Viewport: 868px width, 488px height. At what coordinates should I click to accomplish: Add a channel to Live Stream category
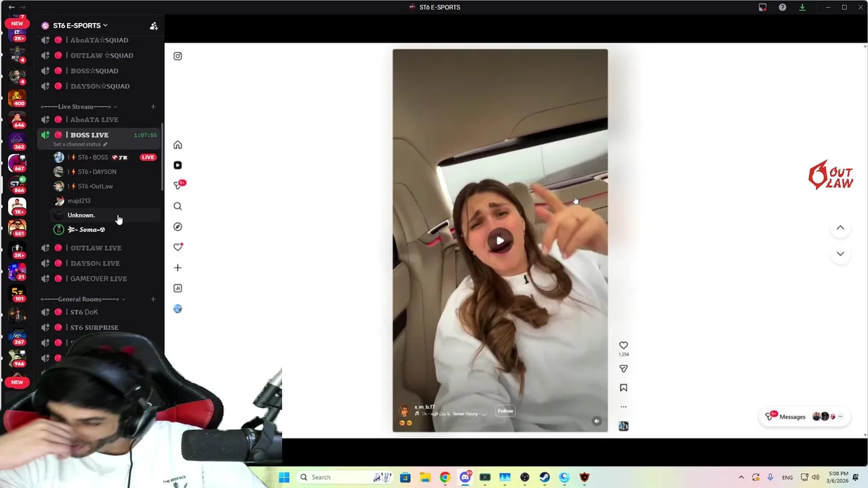click(153, 106)
